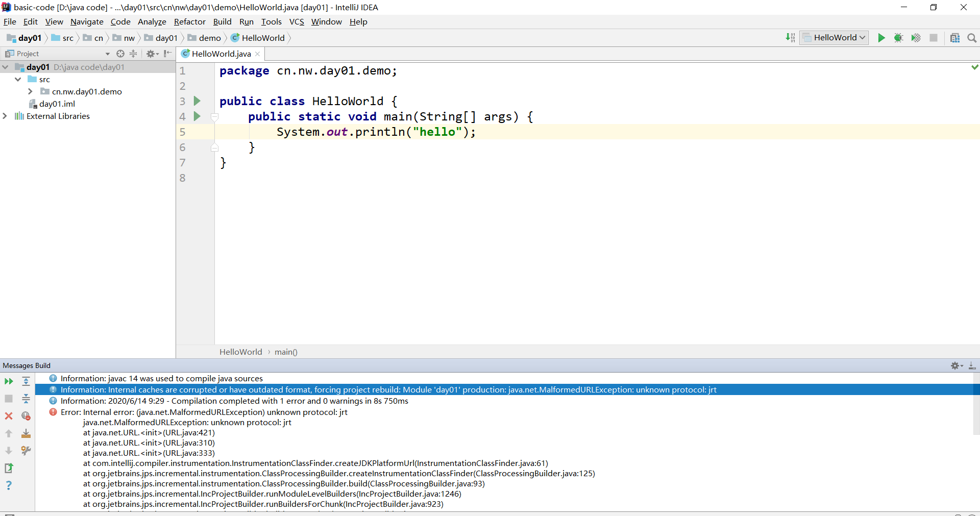The height and width of the screenshot is (516, 980).
Task: Open Messages panel gear options
Action: click(x=957, y=365)
